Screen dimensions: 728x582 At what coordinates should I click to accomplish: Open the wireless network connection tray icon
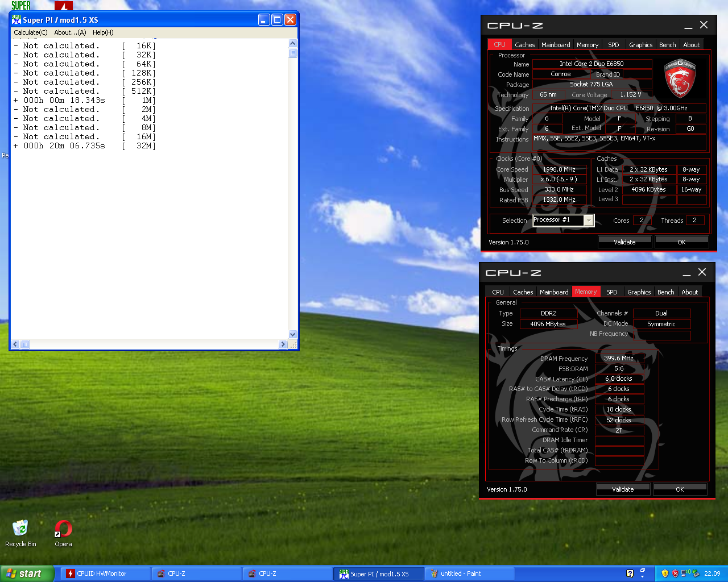685,573
